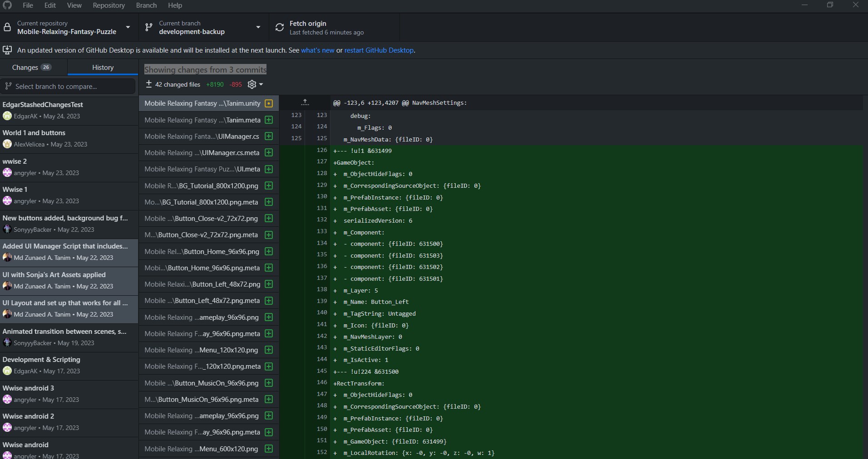Expand the diff hunk upward arrow
The width and height of the screenshot is (868, 459).
pyautogui.click(x=305, y=103)
